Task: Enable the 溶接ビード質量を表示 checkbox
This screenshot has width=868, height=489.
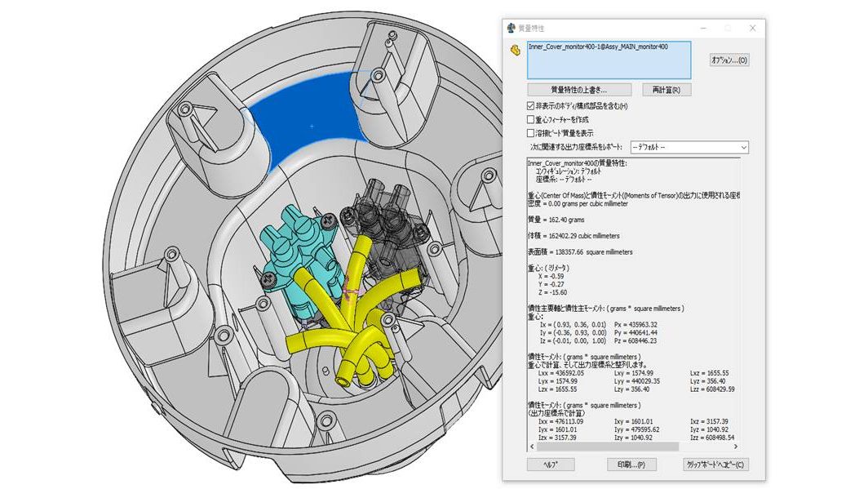Action: click(530, 133)
